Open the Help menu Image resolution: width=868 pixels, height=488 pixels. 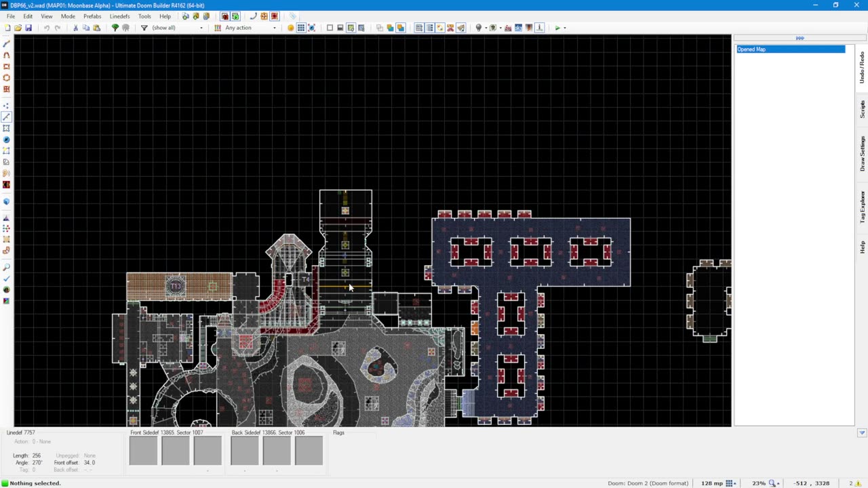click(165, 16)
